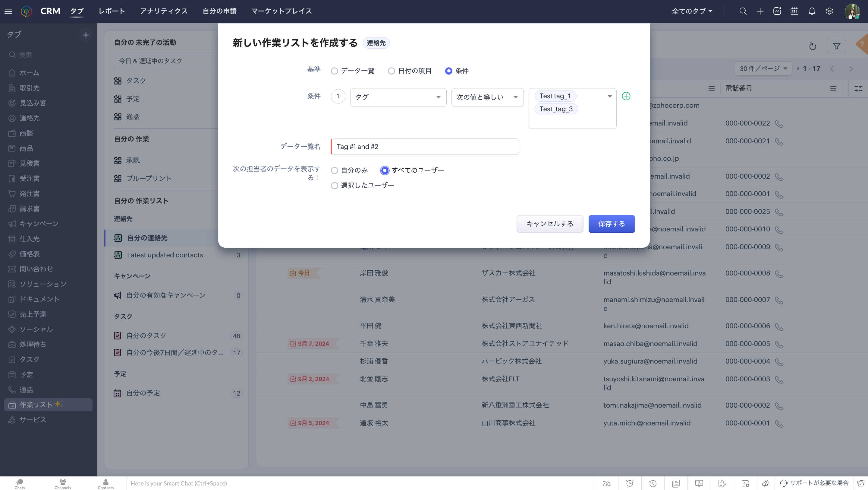Open the タグ field dropdown
The width and height of the screenshot is (868, 490).
pyautogui.click(x=398, y=97)
